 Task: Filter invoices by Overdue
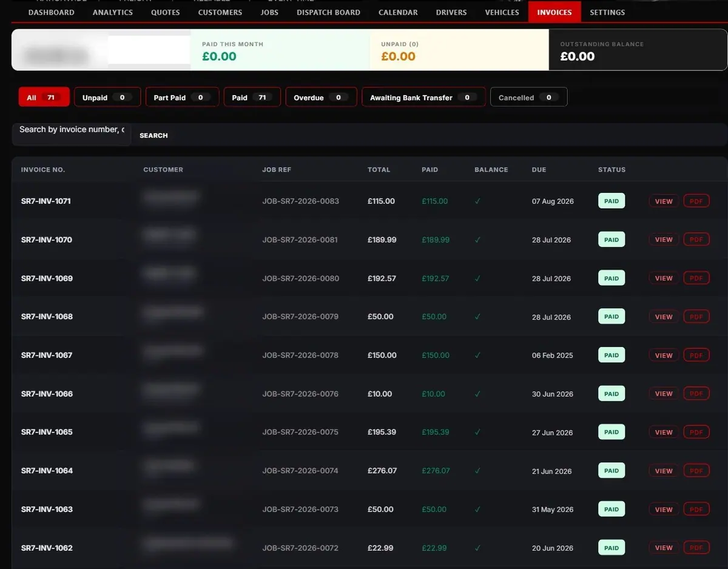(321, 97)
